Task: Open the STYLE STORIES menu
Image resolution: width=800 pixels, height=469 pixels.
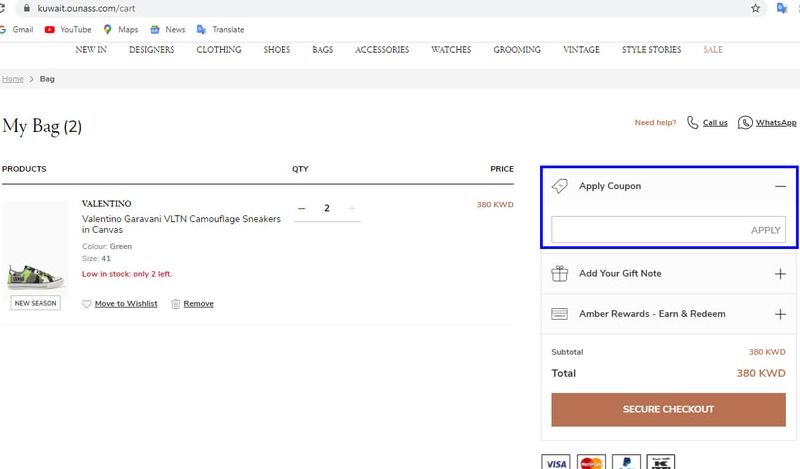Action: click(x=652, y=50)
